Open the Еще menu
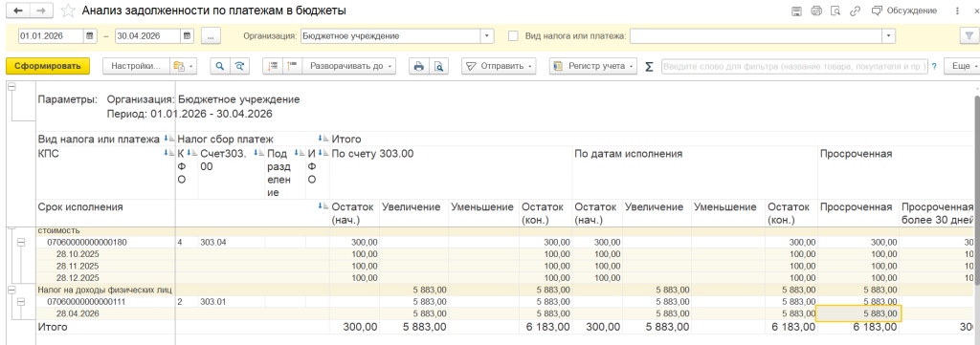Viewport: 980px width, 345px height. coord(959,66)
